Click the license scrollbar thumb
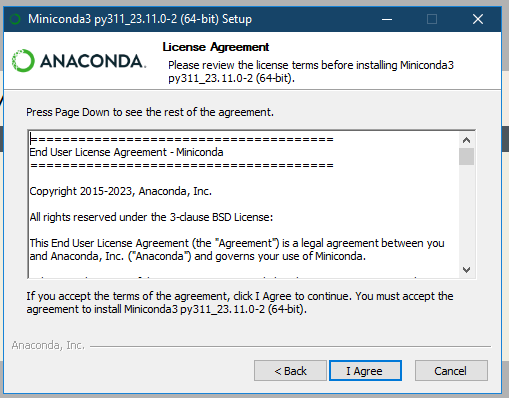 coord(466,156)
